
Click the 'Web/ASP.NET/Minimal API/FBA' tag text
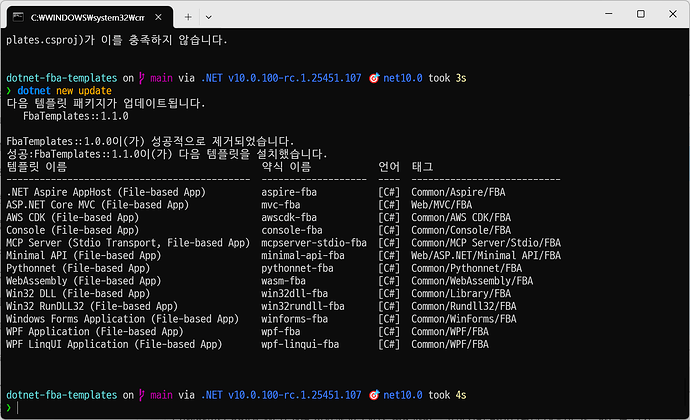point(485,255)
